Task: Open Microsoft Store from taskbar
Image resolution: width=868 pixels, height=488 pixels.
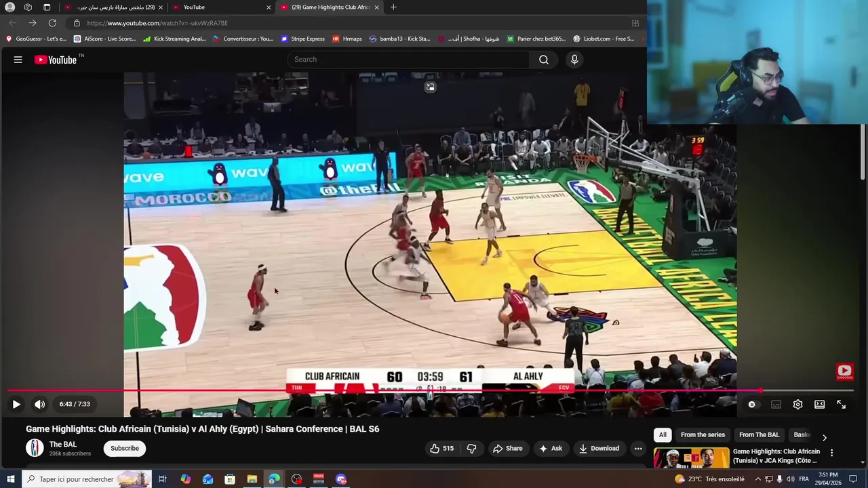Action: [x=230, y=479]
